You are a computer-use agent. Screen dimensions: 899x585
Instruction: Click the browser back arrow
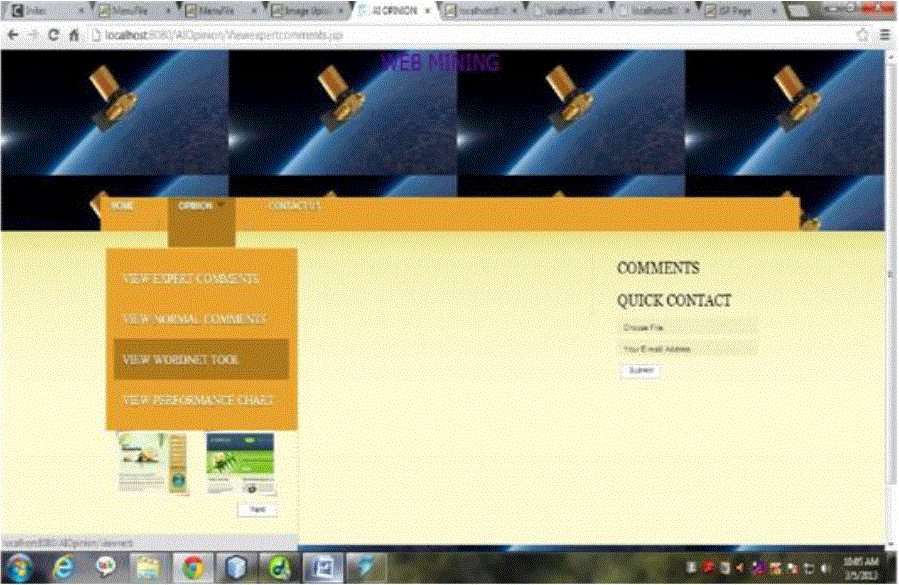pos(11,34)
